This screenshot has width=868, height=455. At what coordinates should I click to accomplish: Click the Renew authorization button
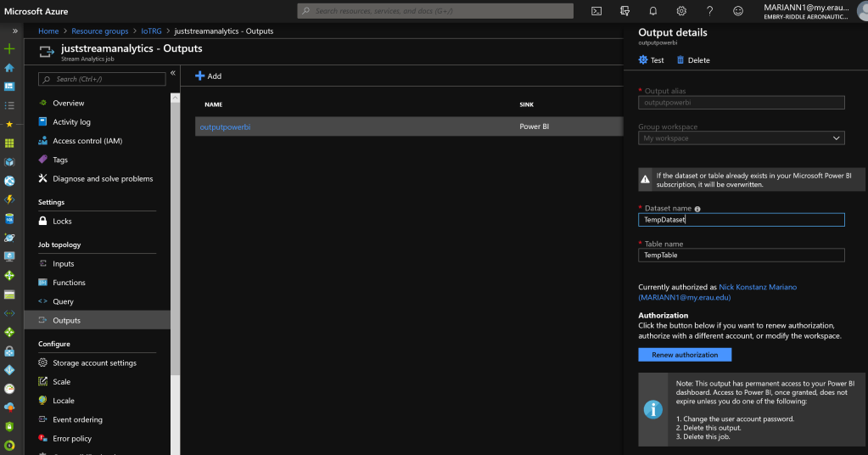685,355
